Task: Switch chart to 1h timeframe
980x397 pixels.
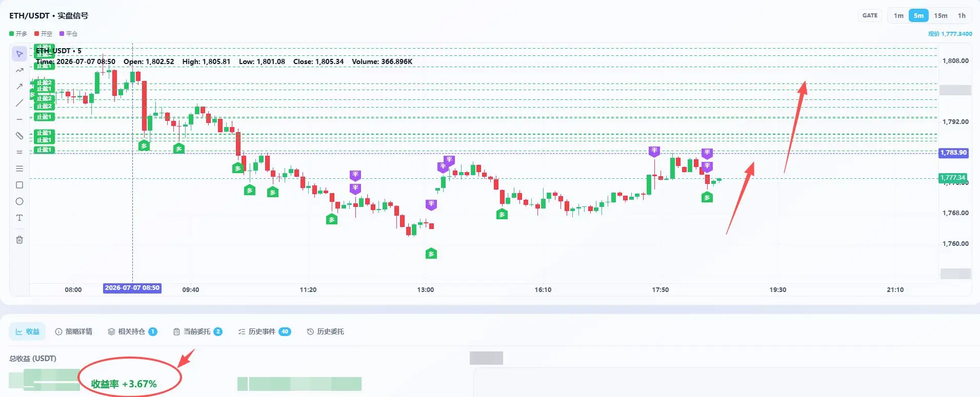Action: [x=962, y=16]
